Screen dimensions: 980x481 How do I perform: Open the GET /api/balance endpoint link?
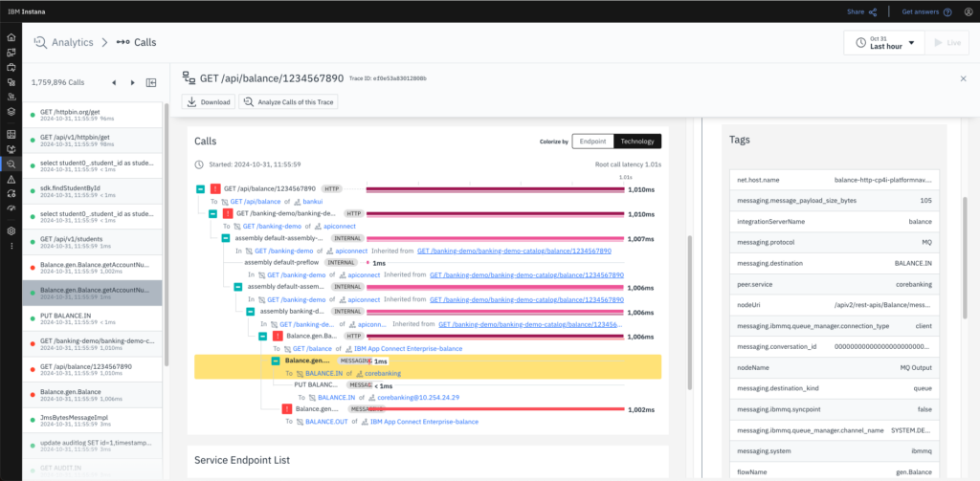pyautogui.click(x=255, y=201)
